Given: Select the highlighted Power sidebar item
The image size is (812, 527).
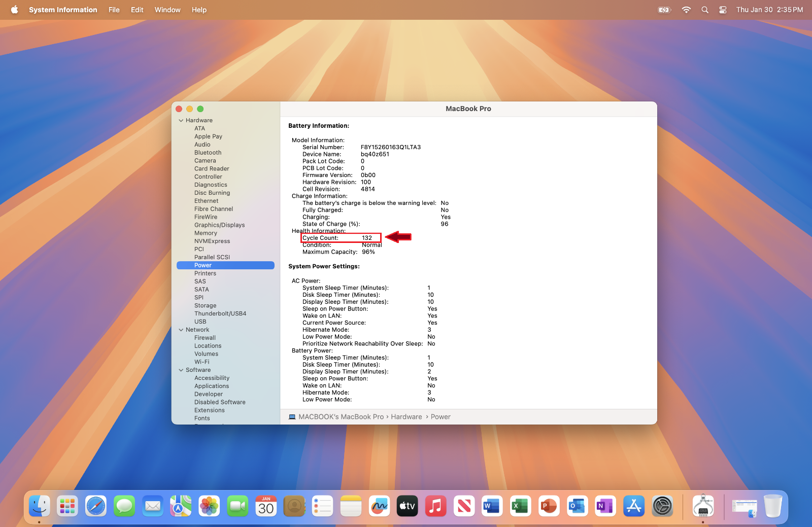Looking at the screenshot, I should [225, 265].
